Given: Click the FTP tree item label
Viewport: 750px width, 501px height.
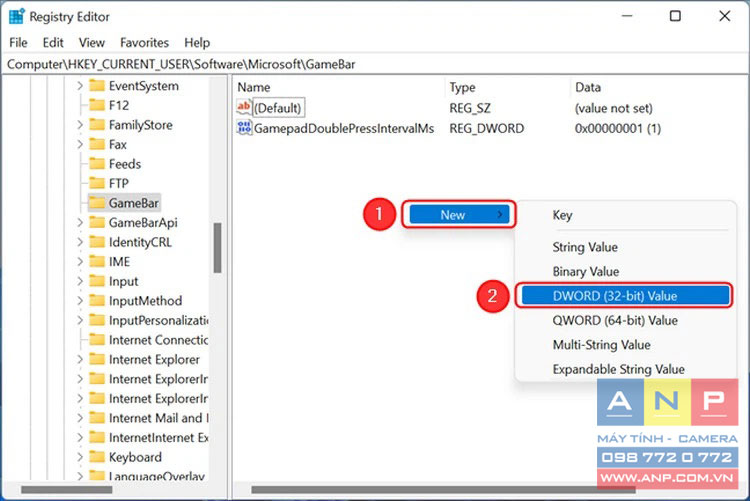Looking at the screenshot, I should [x=119, y=184].
